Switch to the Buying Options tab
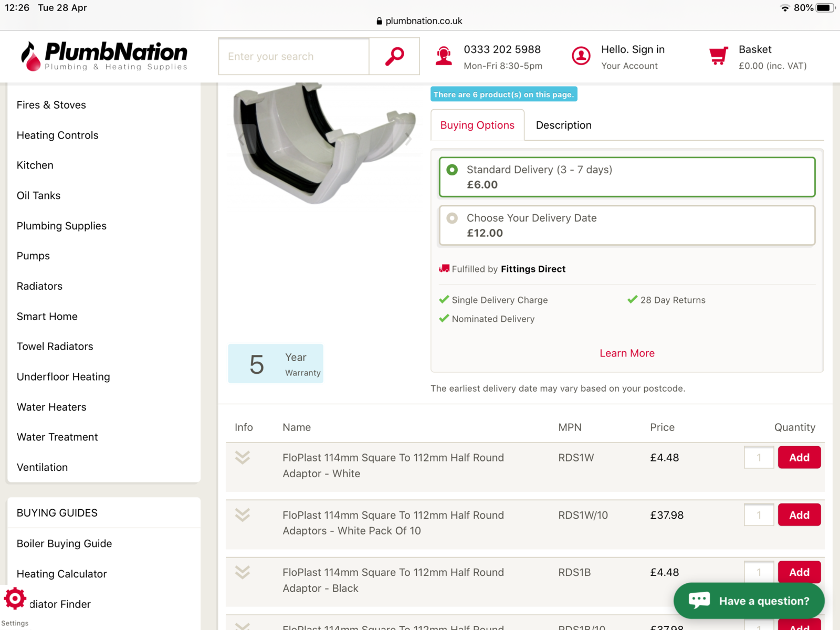The height and width of the screenshot is (630, 840). pyautogui.click(x=477, y=125)
